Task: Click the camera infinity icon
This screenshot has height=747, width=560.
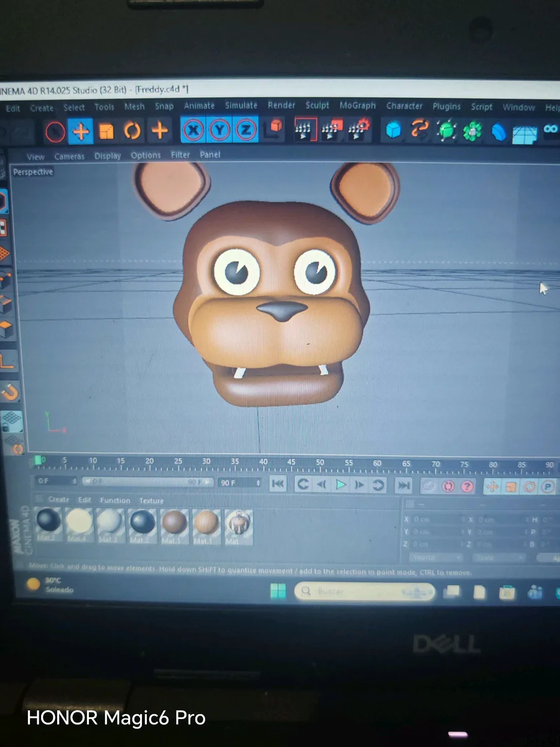Action: point(551,130)
